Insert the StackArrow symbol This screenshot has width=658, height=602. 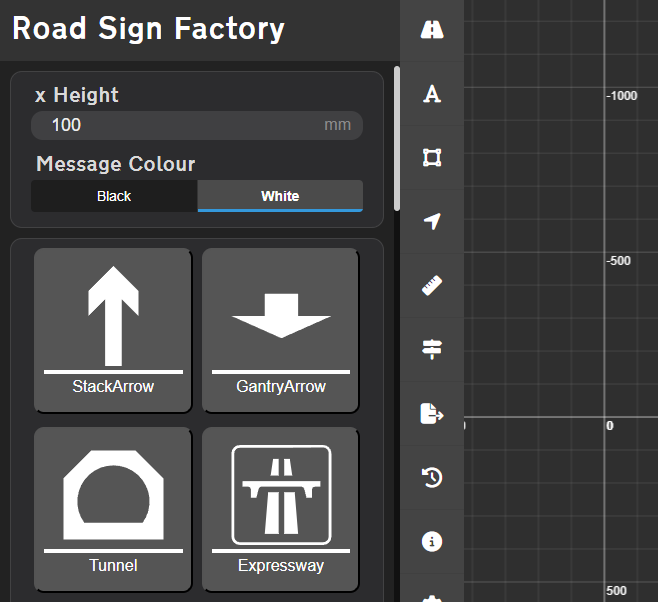coord(113,329)
